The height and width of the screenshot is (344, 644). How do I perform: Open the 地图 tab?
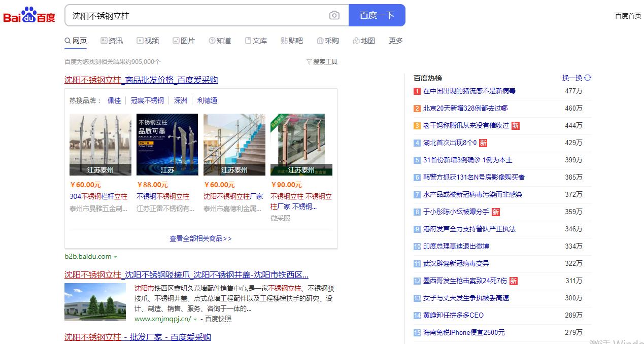click(364, 41)
